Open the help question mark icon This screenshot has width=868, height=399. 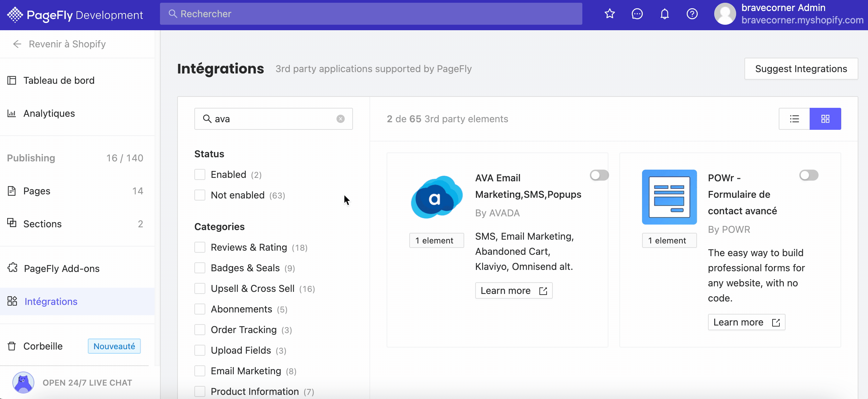pyautogui.click(x=692, y=14)
